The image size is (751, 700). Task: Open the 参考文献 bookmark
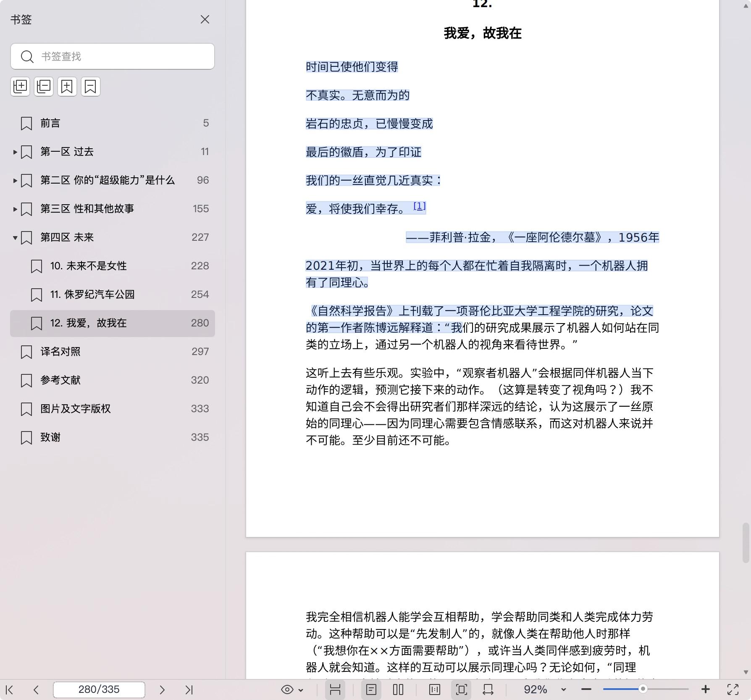(x=113, y=380)
